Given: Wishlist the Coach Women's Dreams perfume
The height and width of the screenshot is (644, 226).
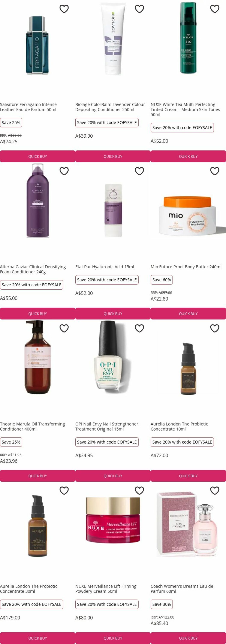Looking at the screenshot, I should [x=215, y=491].
